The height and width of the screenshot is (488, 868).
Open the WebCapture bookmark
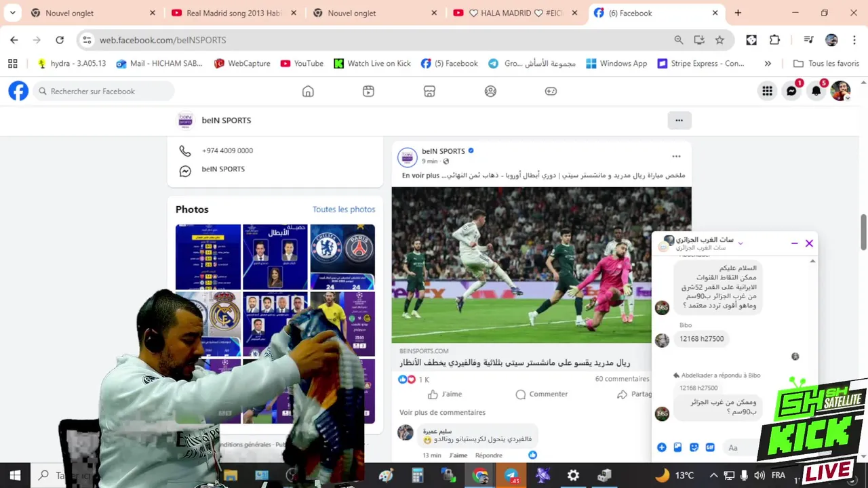[x=242, y=63]
